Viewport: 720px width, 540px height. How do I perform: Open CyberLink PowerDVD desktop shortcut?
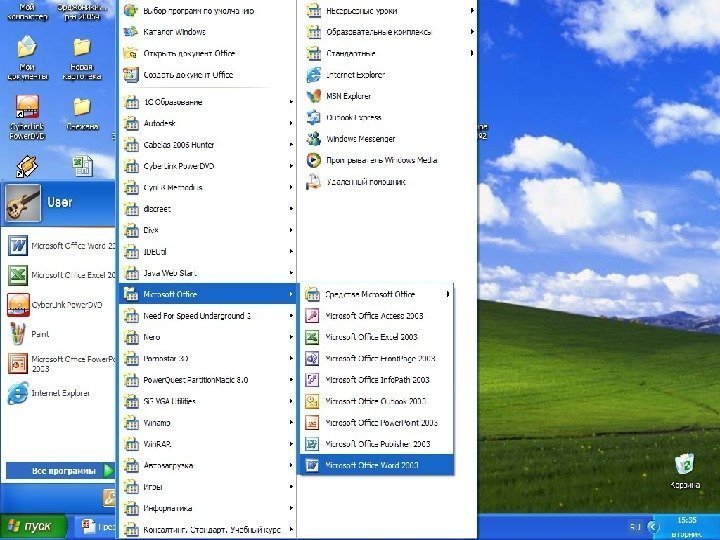tap(27, 118)
